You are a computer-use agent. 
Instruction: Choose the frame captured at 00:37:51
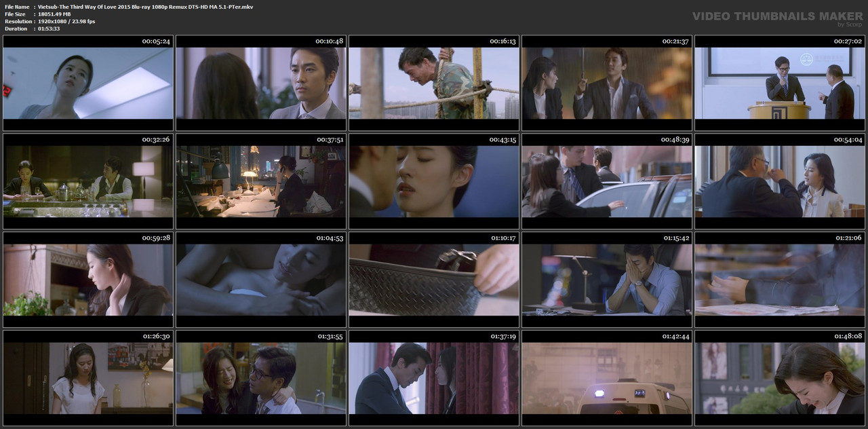(261, 181)
